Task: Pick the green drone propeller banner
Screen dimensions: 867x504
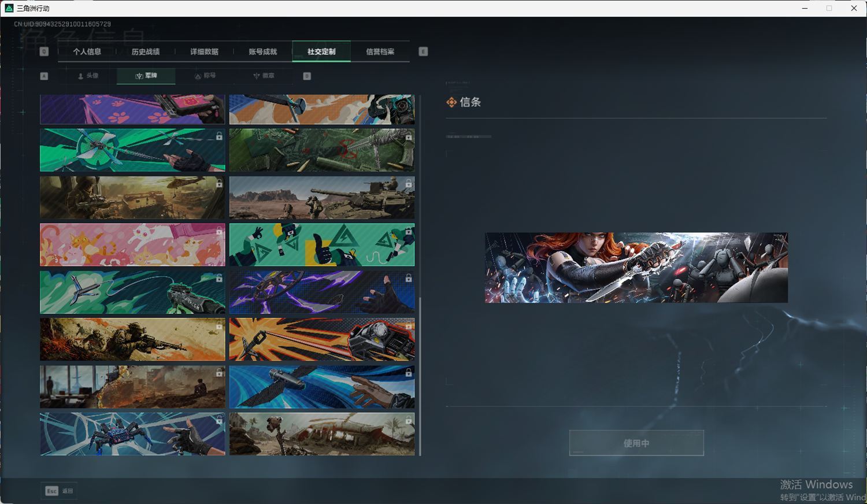Action: 132,150
